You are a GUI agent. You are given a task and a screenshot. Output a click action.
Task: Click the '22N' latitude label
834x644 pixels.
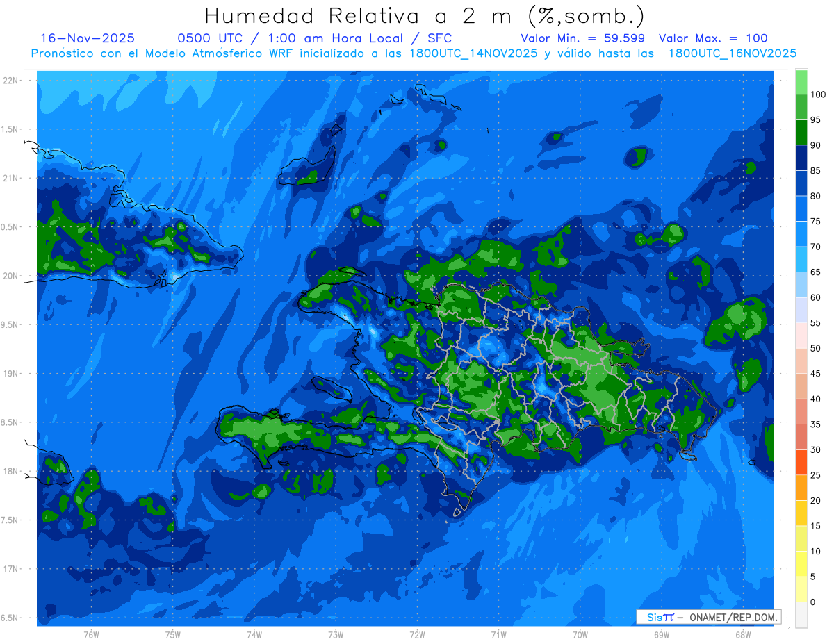click(11, 81)
